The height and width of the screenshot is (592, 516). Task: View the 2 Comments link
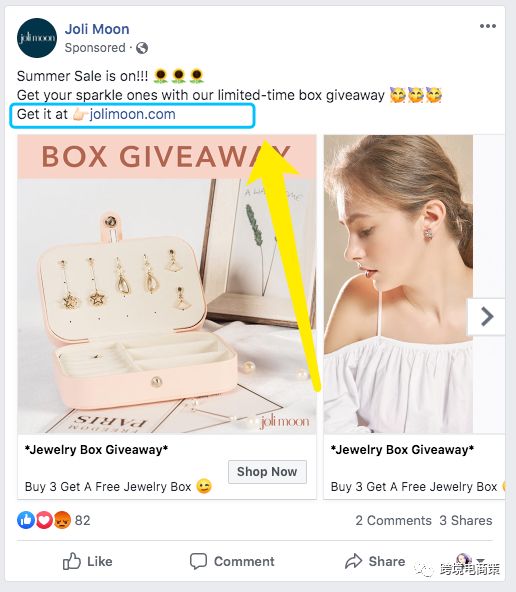[x=393, y=520]
